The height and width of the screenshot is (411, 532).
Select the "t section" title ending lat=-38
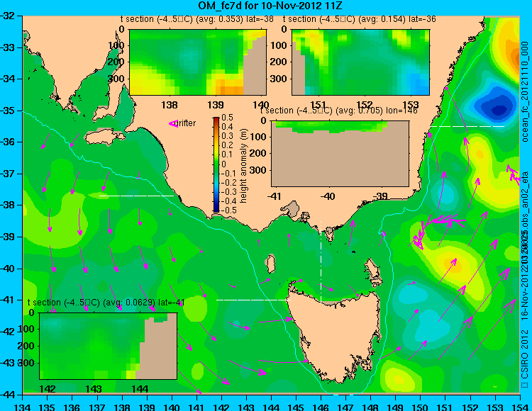click(x=196, y=19)
